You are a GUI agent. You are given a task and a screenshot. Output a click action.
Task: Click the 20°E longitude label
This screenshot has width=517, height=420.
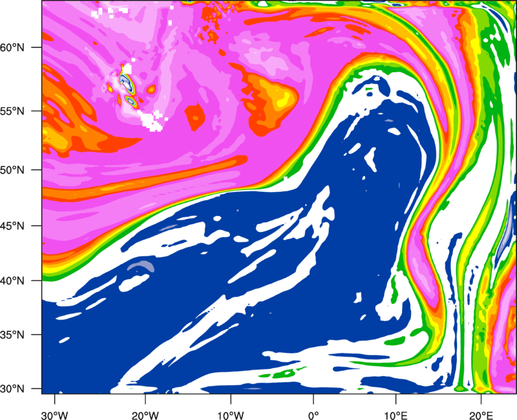pos(481,415)
